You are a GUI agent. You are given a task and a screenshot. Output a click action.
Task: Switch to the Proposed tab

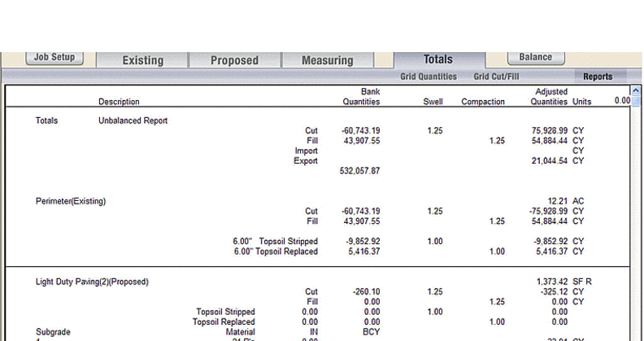[x=234, y=60]
